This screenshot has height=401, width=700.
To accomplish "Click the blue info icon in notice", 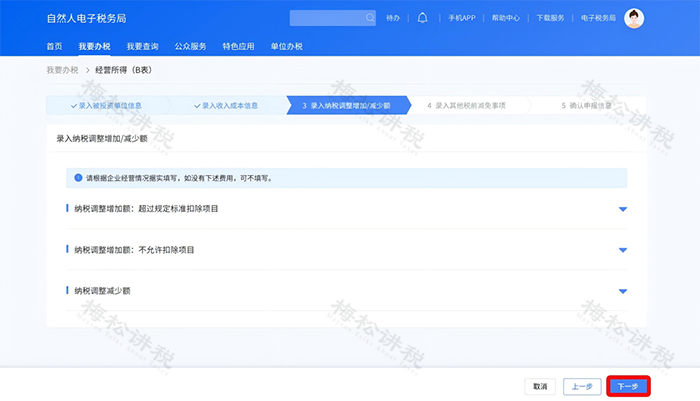I will (78, 178).
